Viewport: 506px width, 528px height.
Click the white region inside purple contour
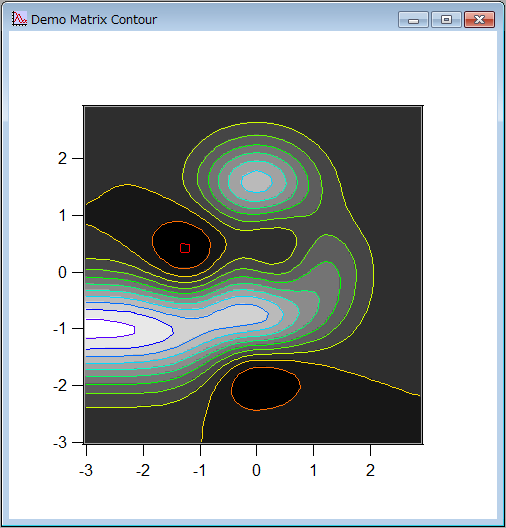pos(109,329)
